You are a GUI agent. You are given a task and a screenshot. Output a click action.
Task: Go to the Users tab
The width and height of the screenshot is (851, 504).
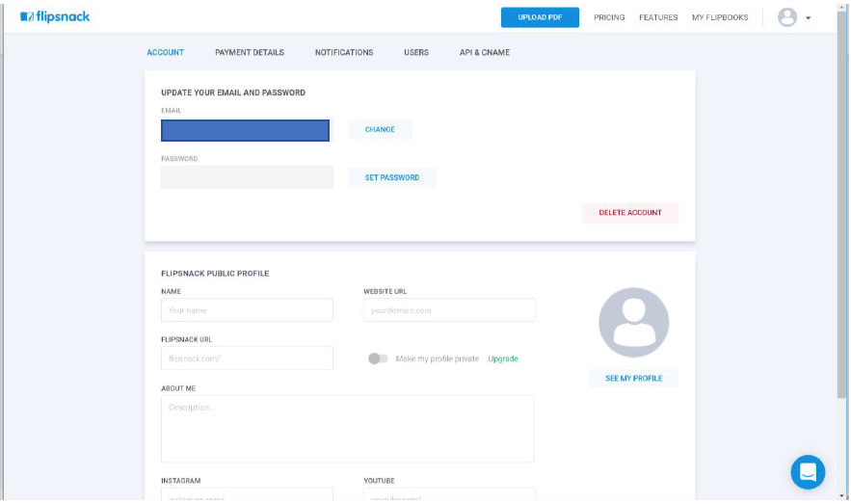pos(416,53)
